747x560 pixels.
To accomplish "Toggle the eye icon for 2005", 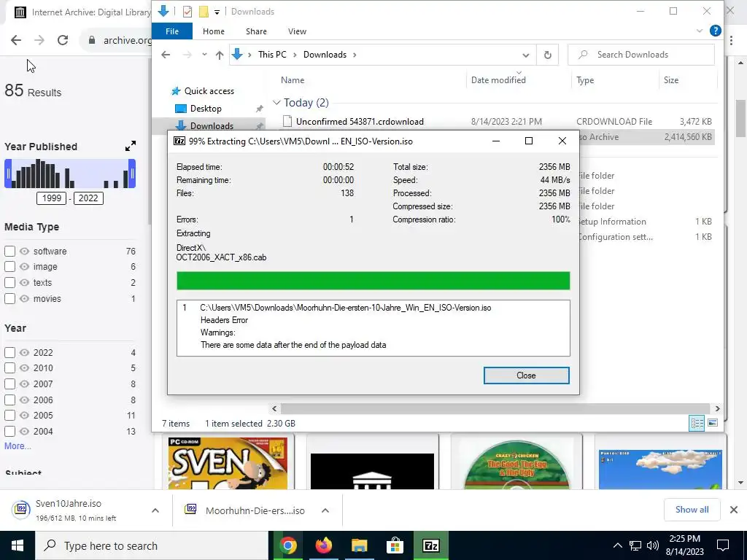I will pos(24,415).
